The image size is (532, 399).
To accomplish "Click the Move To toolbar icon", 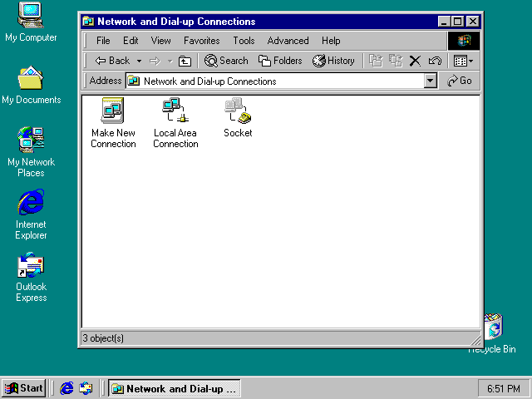I will (376, 61).
